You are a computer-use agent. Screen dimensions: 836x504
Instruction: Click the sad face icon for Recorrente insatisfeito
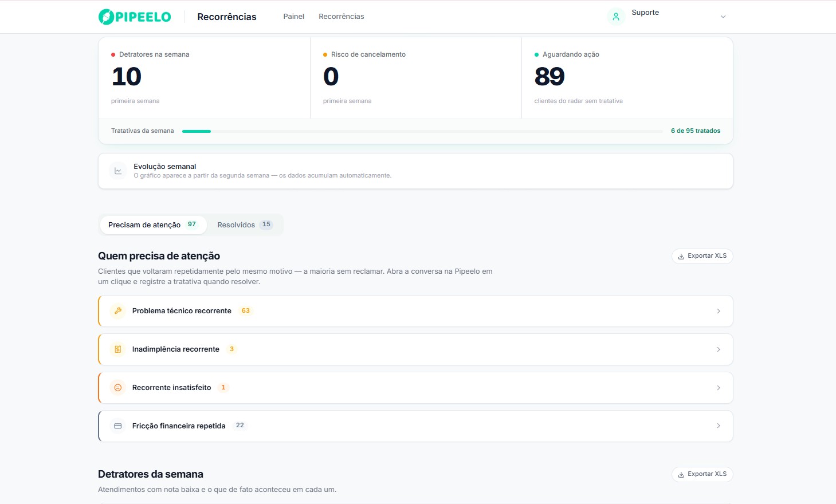(118, 388)
